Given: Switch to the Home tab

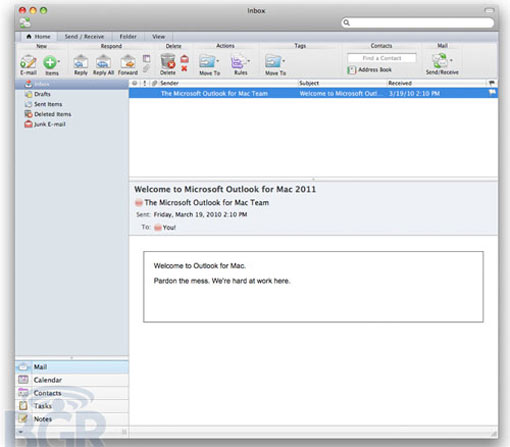Looking at the screenshot, I should [x=39, y=37].
